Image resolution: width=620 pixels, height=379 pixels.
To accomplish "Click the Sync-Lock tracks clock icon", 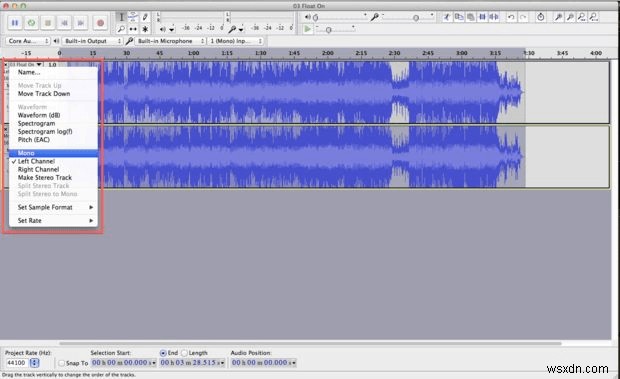I will (541, 17).
